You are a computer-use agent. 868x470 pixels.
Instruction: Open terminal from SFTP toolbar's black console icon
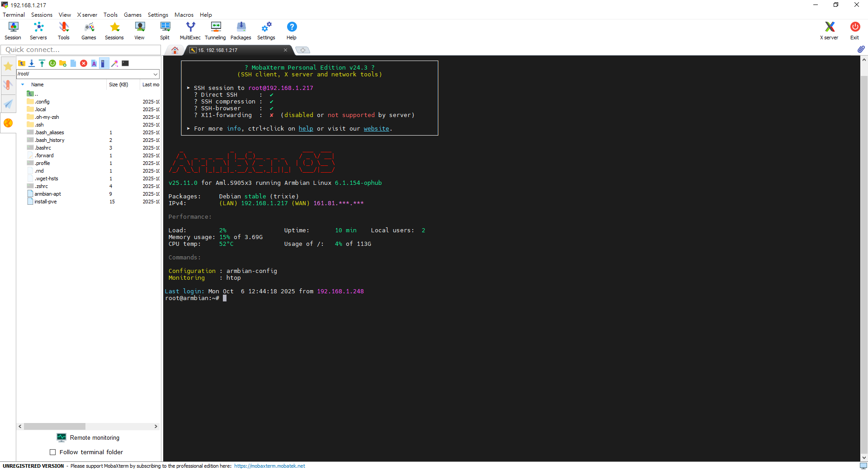[x=125, y=63]
